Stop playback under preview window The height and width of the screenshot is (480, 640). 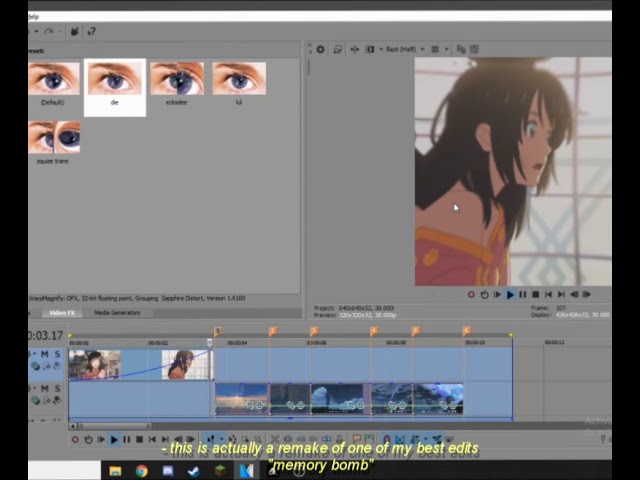click(x=536, y=294)
